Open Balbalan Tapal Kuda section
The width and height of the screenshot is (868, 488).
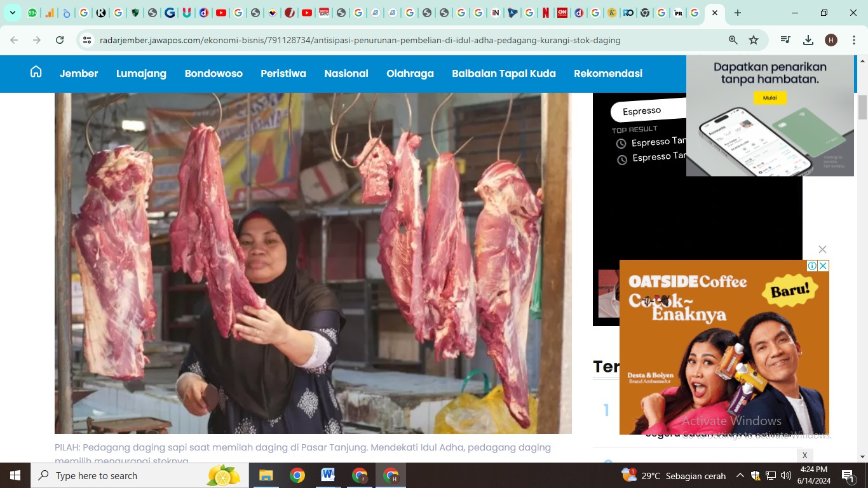504,74
